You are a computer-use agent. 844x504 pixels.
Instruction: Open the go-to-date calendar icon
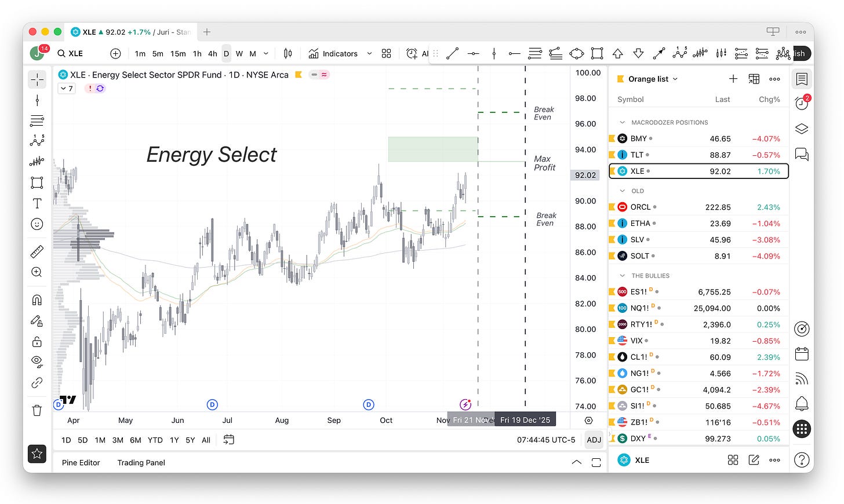[229, 440]
